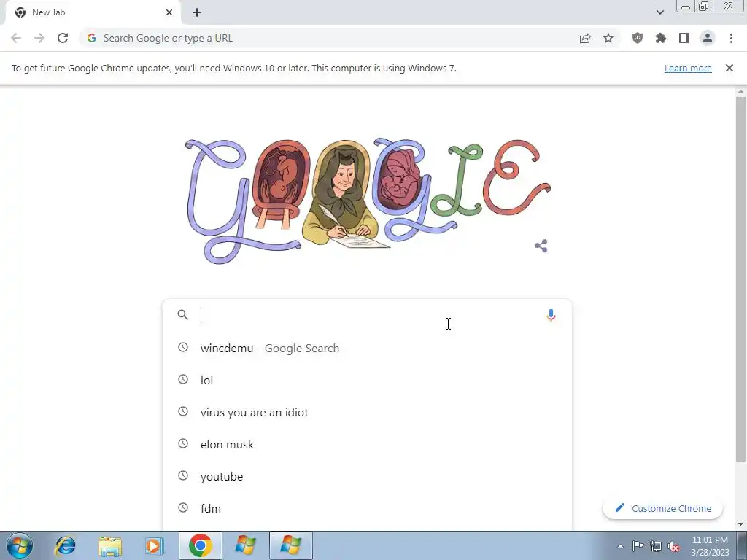Switch to the Chrome taskbar button

[x=200, y=545]
